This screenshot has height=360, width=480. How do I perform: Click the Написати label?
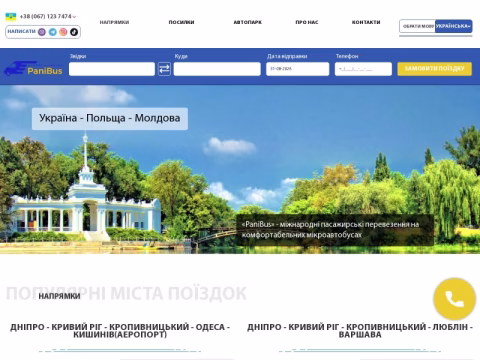(21, 31)
